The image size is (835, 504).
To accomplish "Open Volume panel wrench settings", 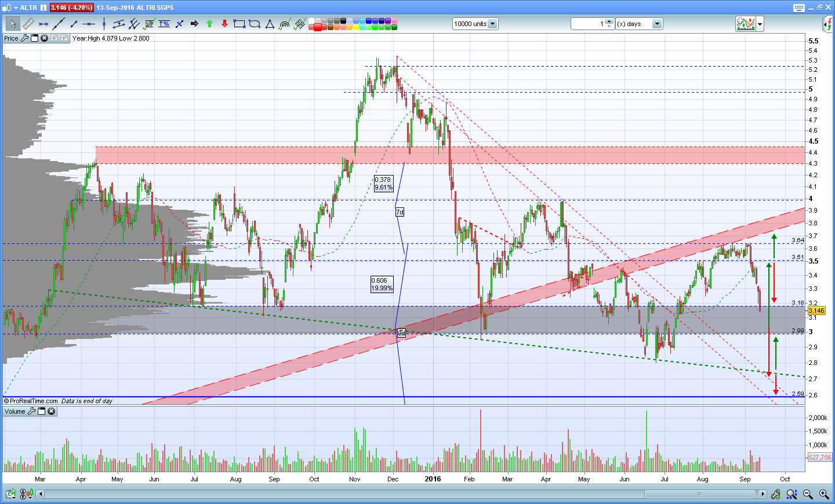I will (x=31, y=411).
